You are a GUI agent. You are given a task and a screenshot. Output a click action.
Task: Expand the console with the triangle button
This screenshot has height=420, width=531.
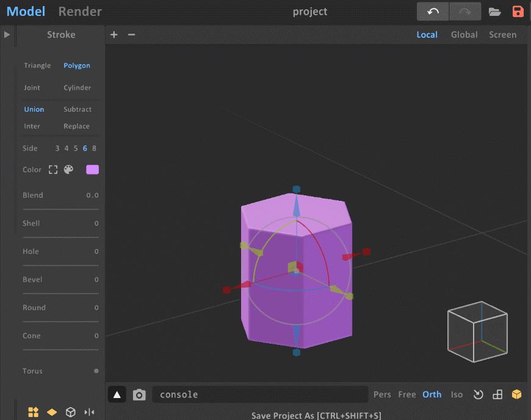click(117, 394)
